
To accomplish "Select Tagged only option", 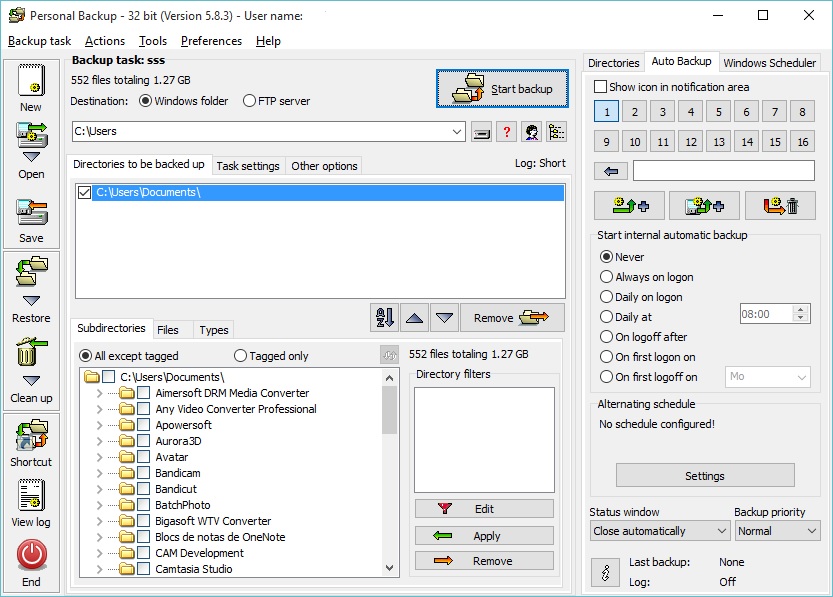I will point(271,356).
